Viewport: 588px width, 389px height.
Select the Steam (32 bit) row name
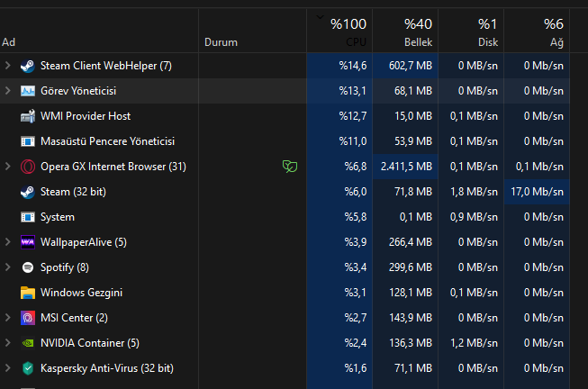73,192
